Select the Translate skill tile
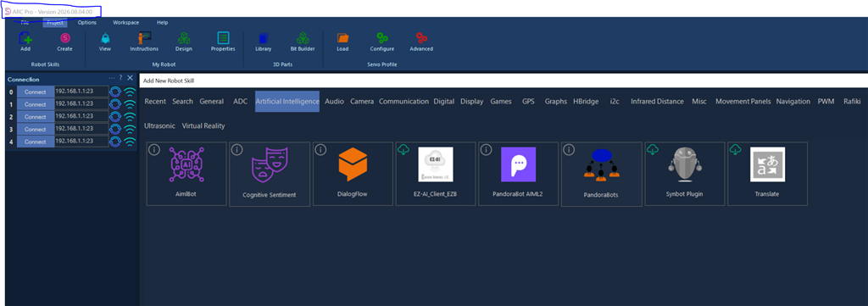Screen dimensions: 868x306 (x=767, y=174)
